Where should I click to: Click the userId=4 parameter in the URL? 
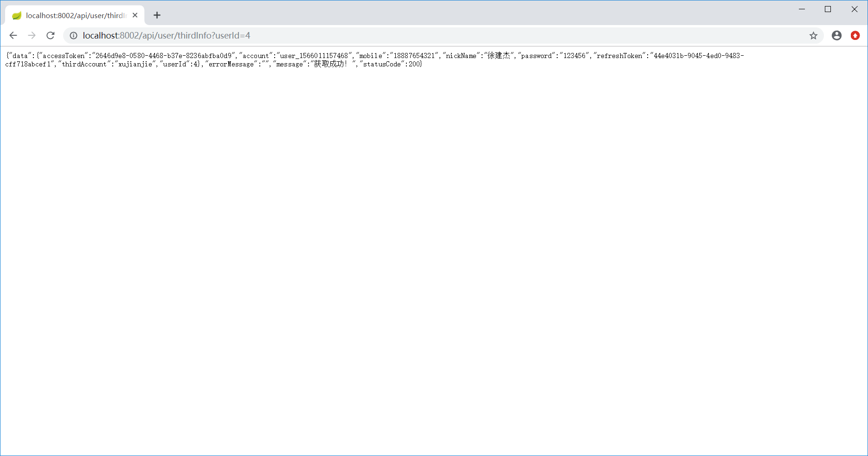click(233, 35)
